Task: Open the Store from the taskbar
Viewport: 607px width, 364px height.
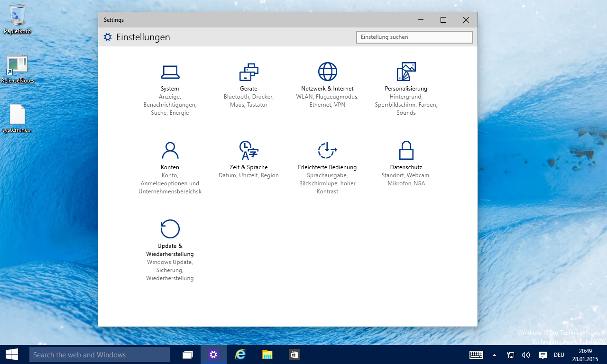Action: 294,355
